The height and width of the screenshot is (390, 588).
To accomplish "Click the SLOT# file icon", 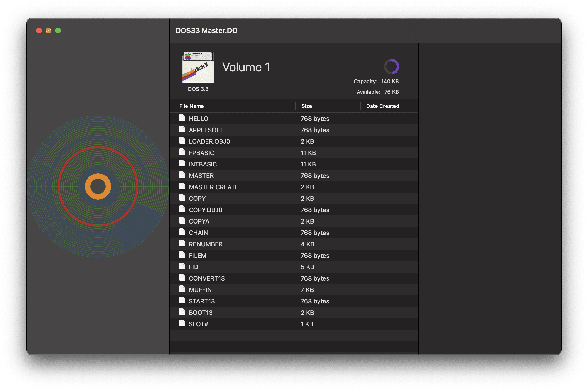I will [x=182, y=323].
